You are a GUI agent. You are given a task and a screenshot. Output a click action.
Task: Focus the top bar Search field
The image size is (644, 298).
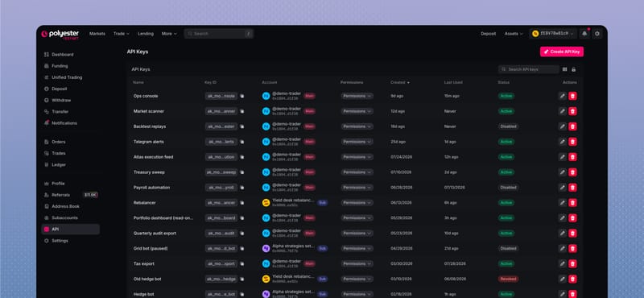click(x=218, y=34)
